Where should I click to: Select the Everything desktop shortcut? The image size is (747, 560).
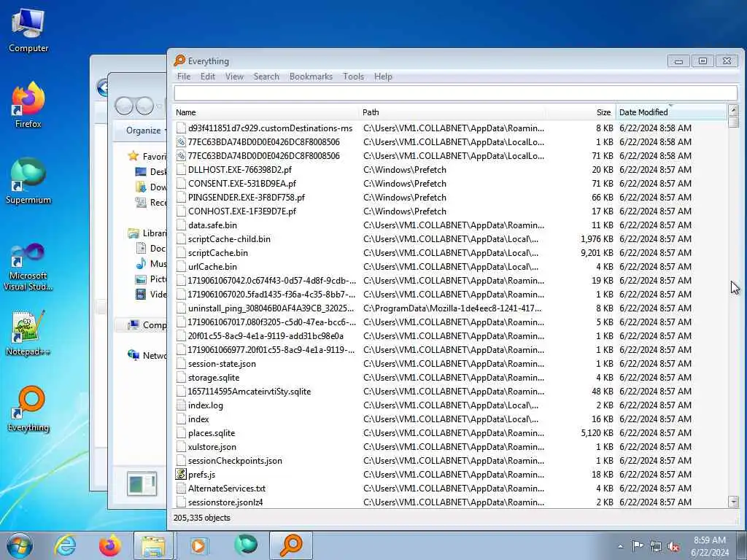(28, 409)
